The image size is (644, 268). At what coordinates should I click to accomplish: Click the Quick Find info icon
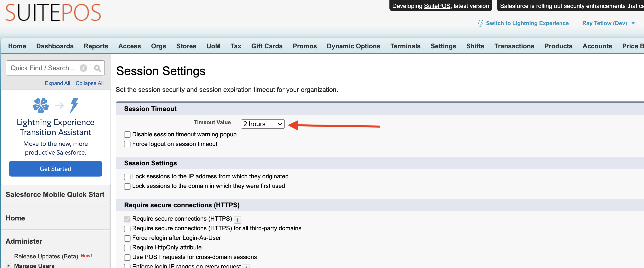pos(83,68)
